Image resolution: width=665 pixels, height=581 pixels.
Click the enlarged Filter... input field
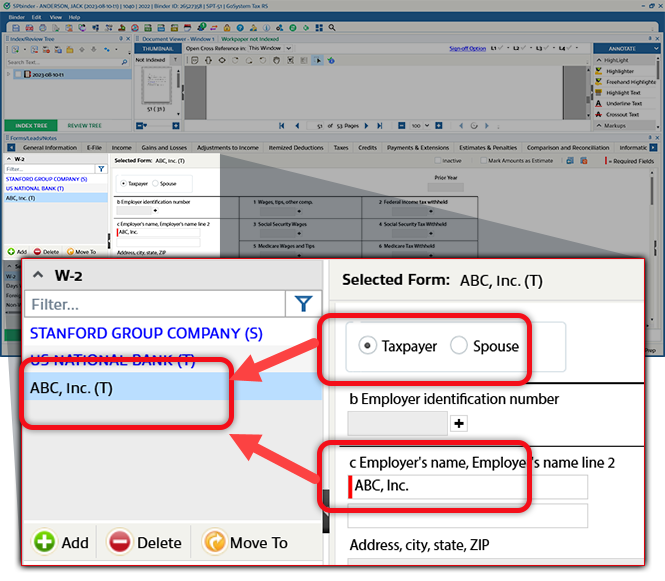coord(155,304)
